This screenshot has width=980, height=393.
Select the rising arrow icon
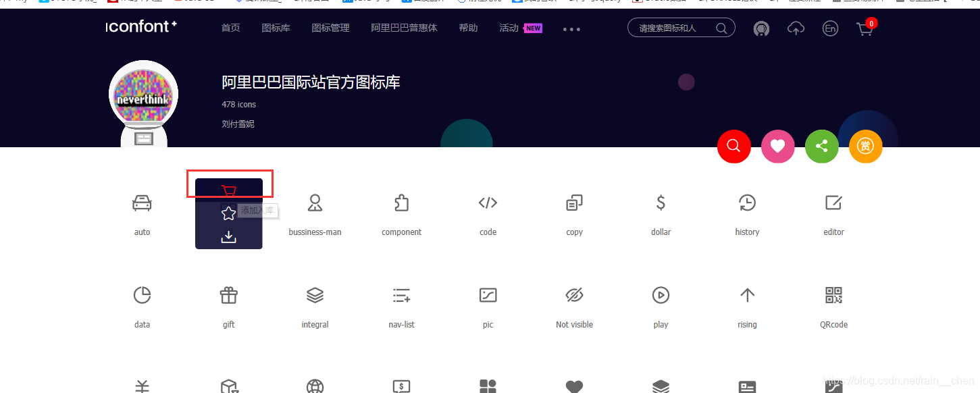(747, 295)
